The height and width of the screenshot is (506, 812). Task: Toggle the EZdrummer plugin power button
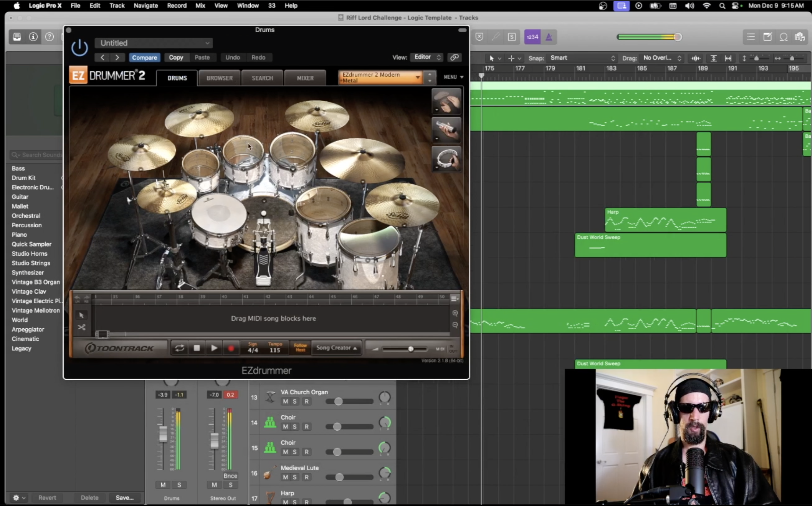[x=79, y=48]
